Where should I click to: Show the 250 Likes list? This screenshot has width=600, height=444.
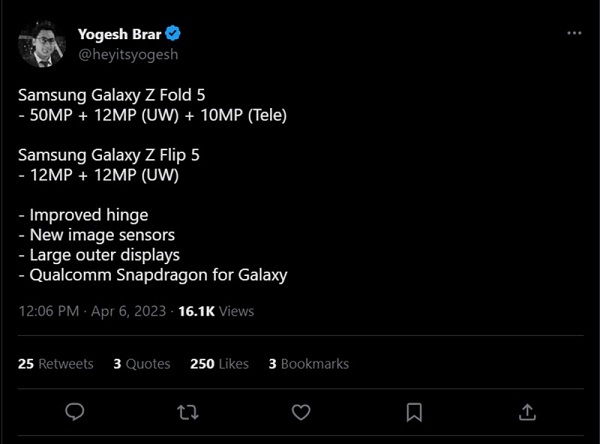218,363
